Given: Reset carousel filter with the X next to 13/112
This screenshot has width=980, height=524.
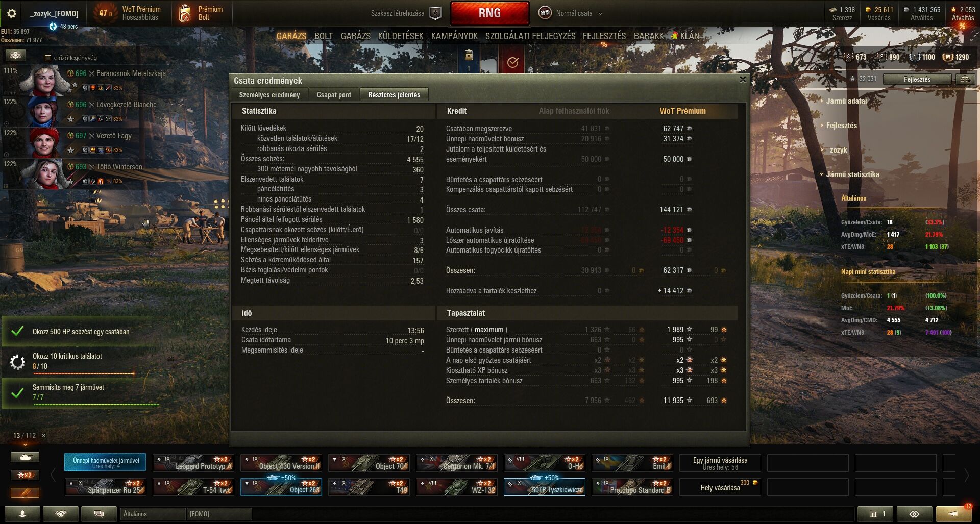Looking at the screenshot, I should click(43, 435).
